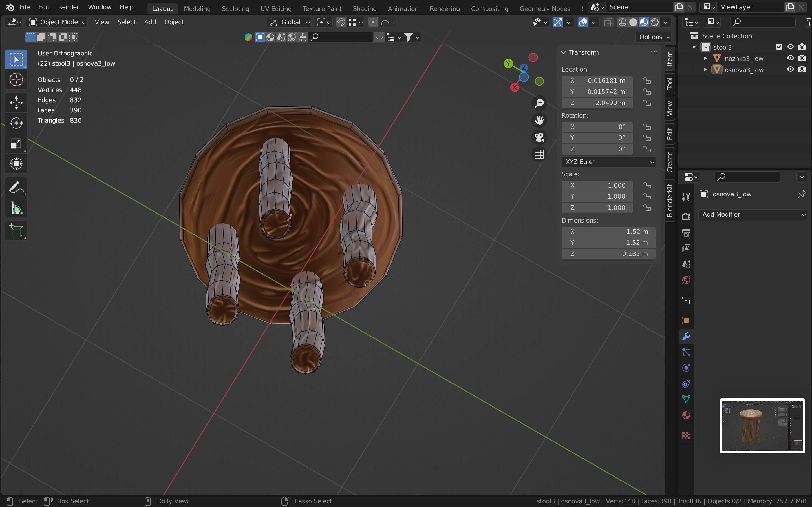
Task: Hide nozhka3_low in viewport
Action: [x=790, y=58]
